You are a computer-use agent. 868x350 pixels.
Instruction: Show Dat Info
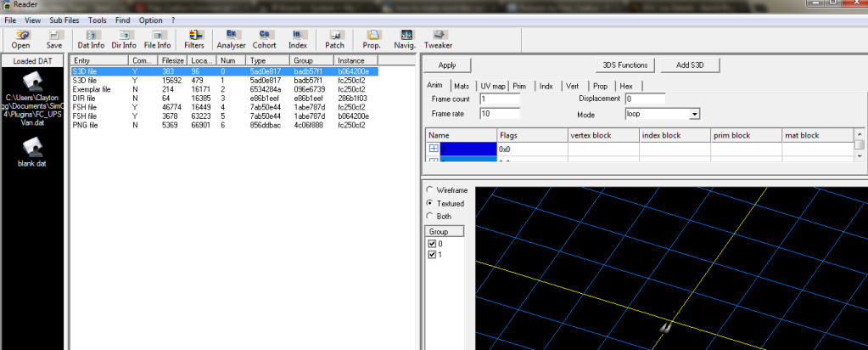click(x=91, y=39)
